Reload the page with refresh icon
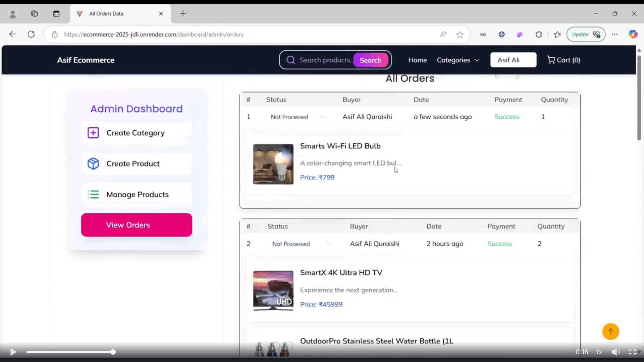 (31, 34)
